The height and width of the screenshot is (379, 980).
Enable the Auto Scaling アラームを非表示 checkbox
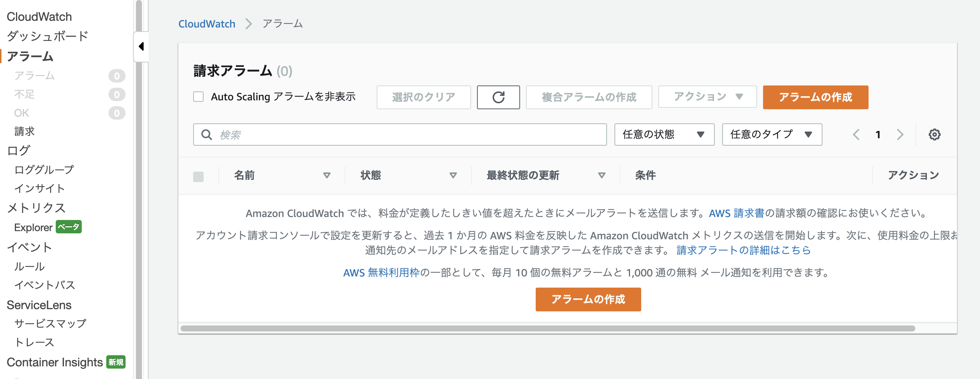pos(199,97)
